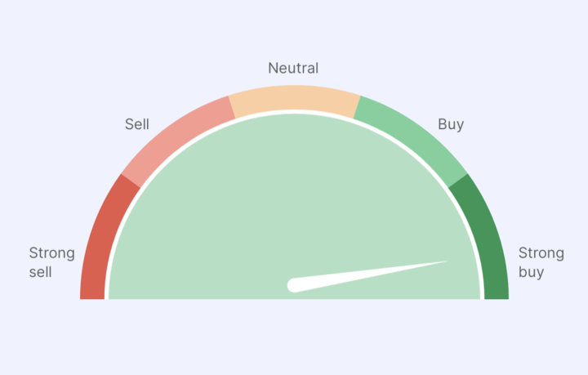
Task: Click the boundary between Strong sell and Sell
Action: 131,181
